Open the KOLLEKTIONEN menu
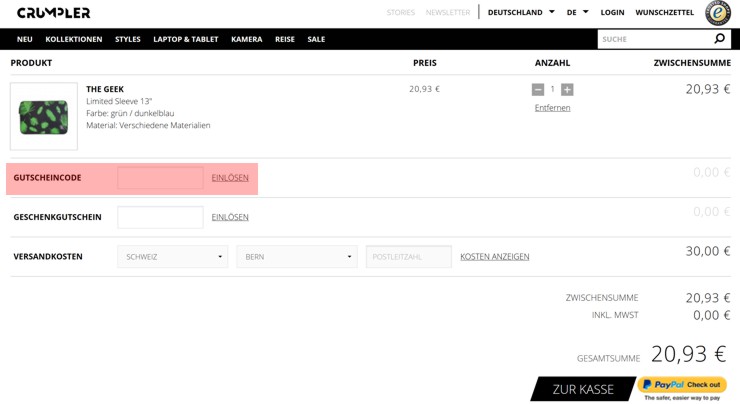 click(x=74, y=39)
